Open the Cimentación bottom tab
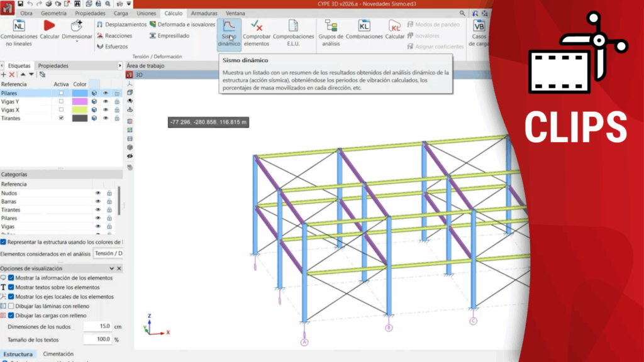644x362 pixels. click(x=58, y=354)
